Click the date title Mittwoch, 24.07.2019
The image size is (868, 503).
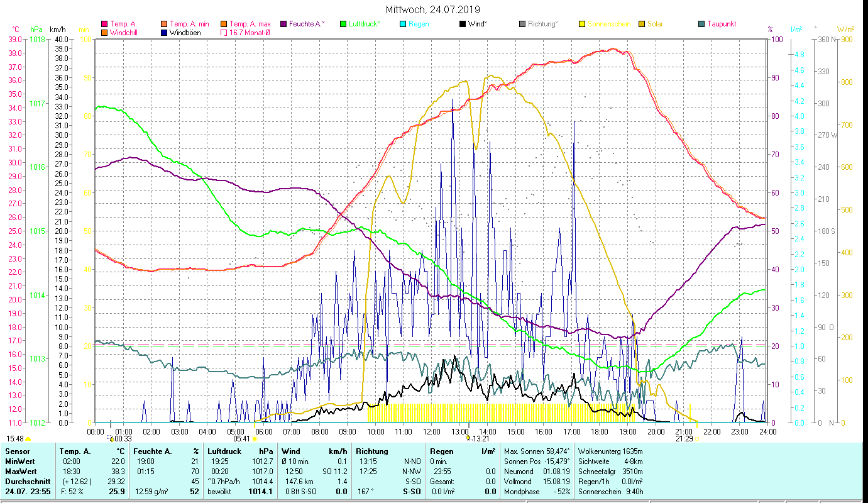click(432, 9)
